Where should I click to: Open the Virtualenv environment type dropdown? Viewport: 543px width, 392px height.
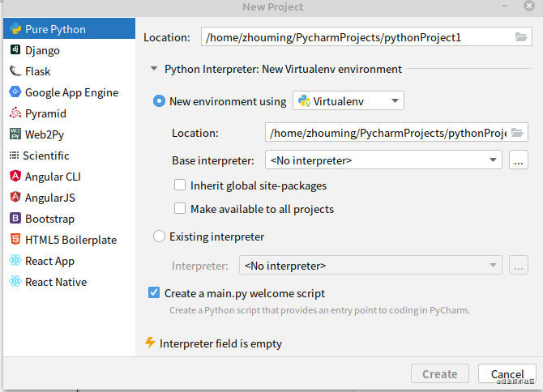pos(348,101)
